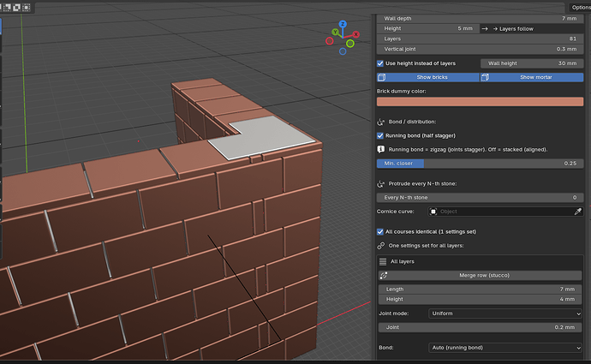Open the Bond Auto (running bond) dropdown
This screenshot has height=364, width=591.
[505, 348]
